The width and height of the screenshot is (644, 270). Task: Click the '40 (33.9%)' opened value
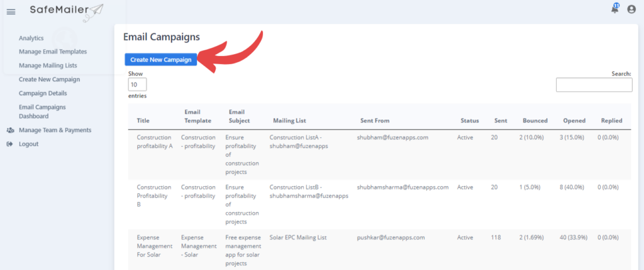pyautogui.click(x=574, y=237)
